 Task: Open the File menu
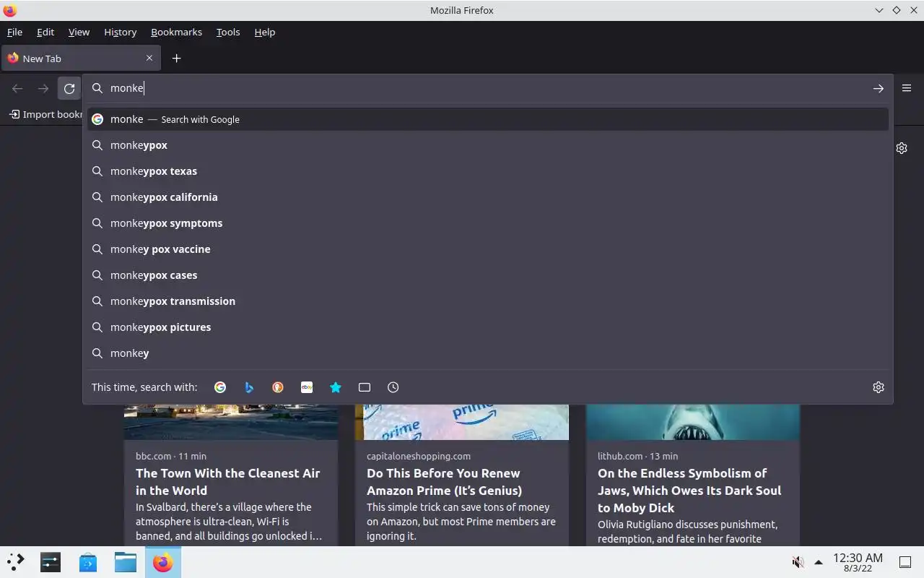[x=14, y=32]
